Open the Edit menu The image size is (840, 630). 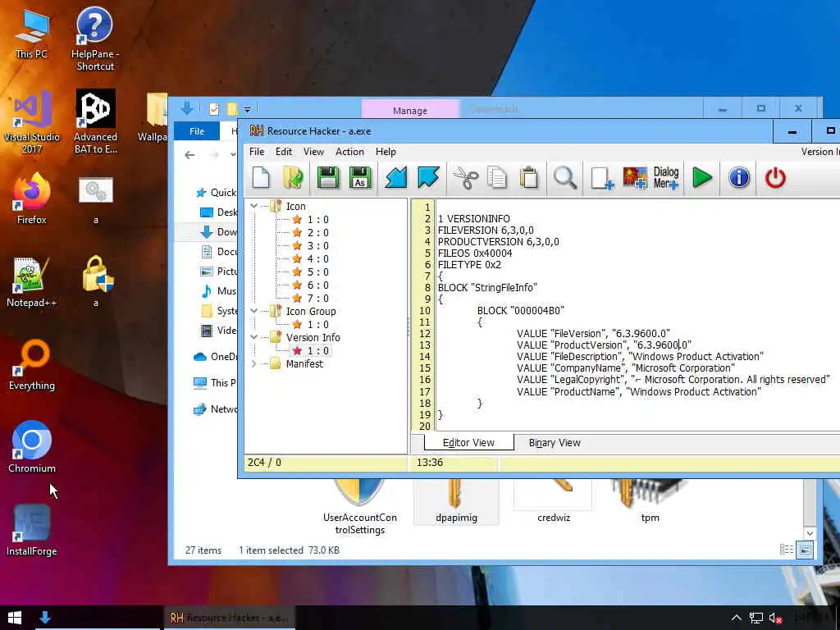click(283, 152)
